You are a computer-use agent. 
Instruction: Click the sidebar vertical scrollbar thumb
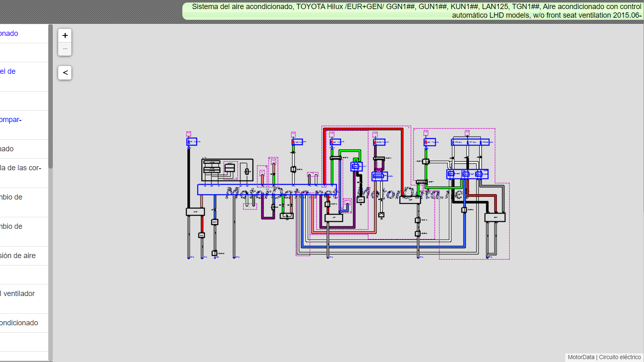50,96
